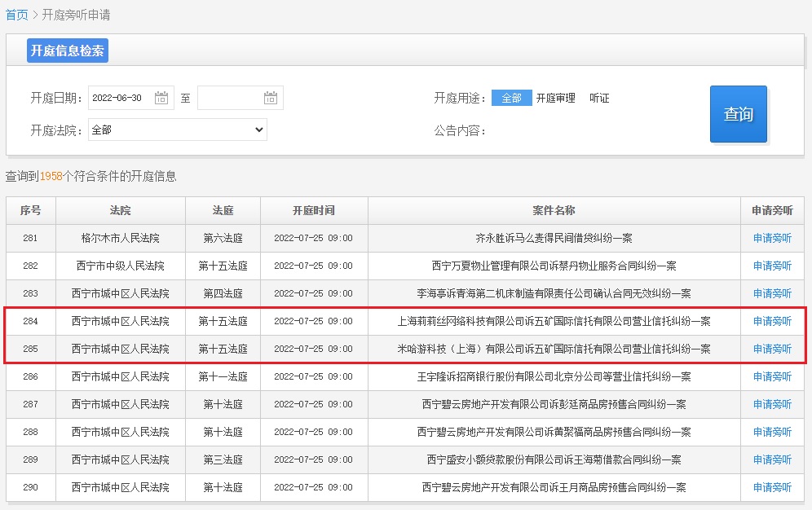Click the 查询 search button
Screen dimensions: 812x510
(x=739, y=114)
